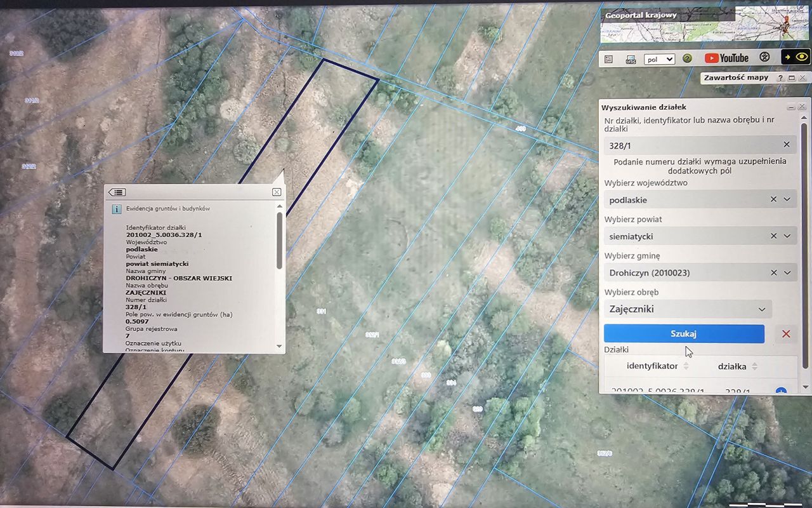The width and height of the screenshot is (812, 508).
Task: Open the WMS services icon
Action: coord(631,58)
